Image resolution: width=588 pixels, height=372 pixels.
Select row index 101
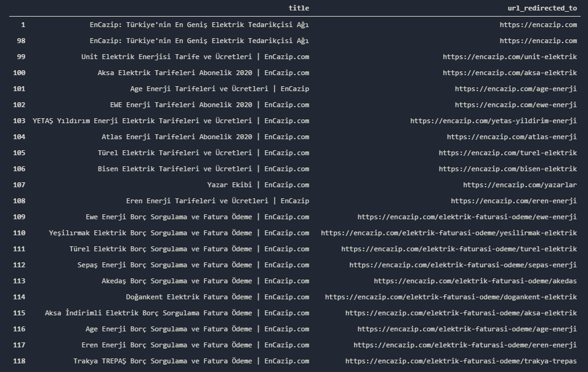pyautogui.click(x=19, y=89)
